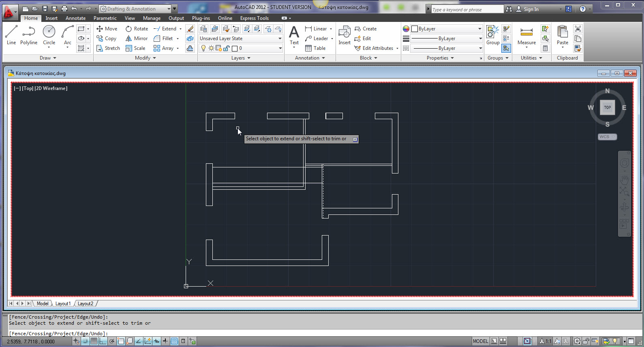Expand the Modify panel
The height and width of the screenshot is (347, 644).
[x=145, y=58]
